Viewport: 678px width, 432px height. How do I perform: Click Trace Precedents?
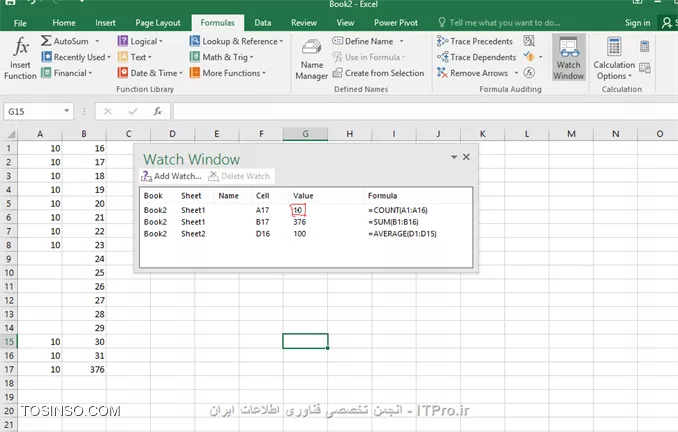(x=475, y=41)
